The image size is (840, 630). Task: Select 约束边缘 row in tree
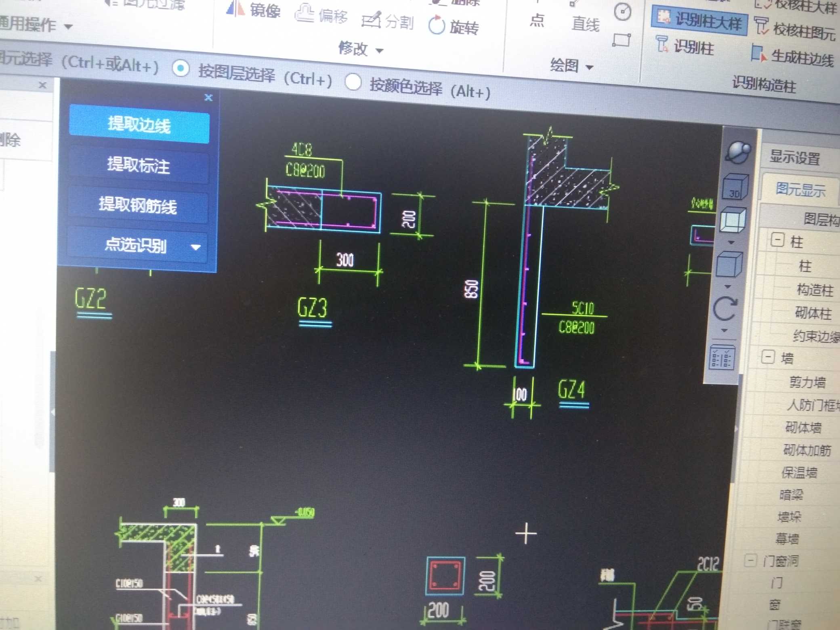[816, 336]
